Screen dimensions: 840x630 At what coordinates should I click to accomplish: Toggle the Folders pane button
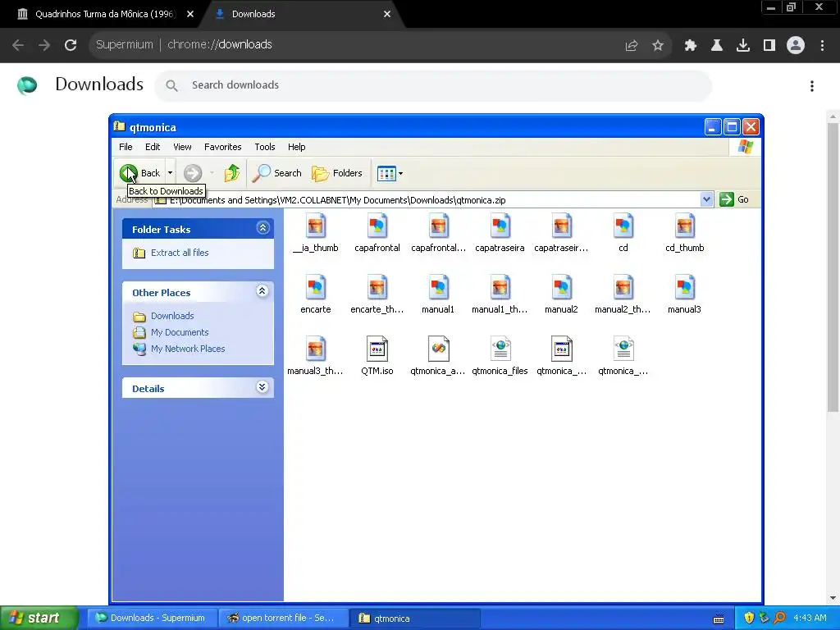pyautogui.click(x=337, y=173)
